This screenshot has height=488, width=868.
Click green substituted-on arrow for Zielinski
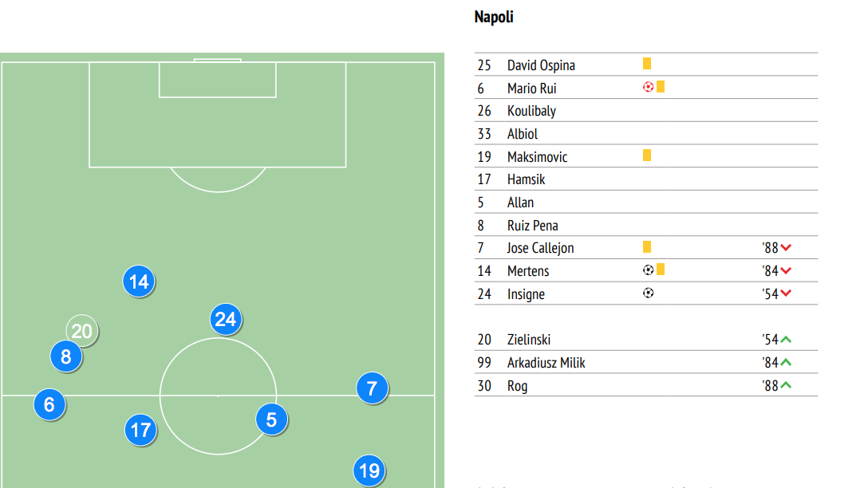pos(786,339)
